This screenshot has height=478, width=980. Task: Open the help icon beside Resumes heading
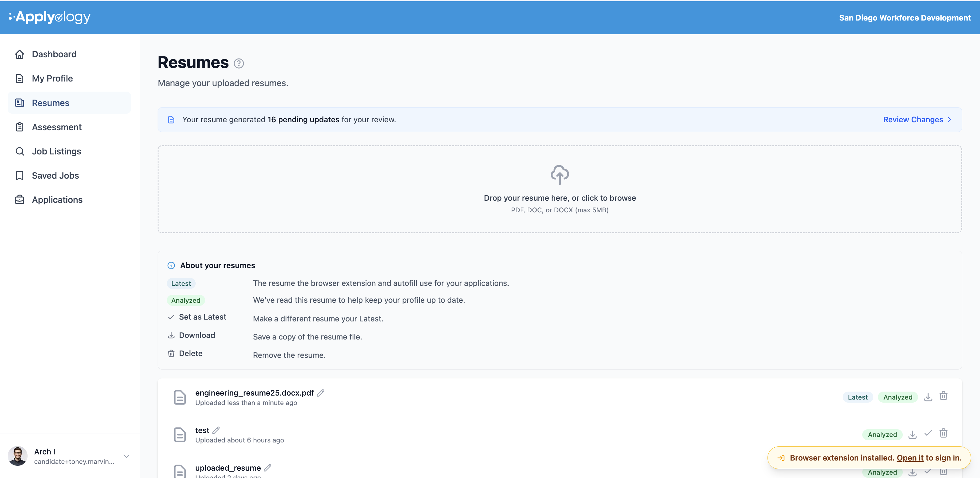[x=239, y=63]
